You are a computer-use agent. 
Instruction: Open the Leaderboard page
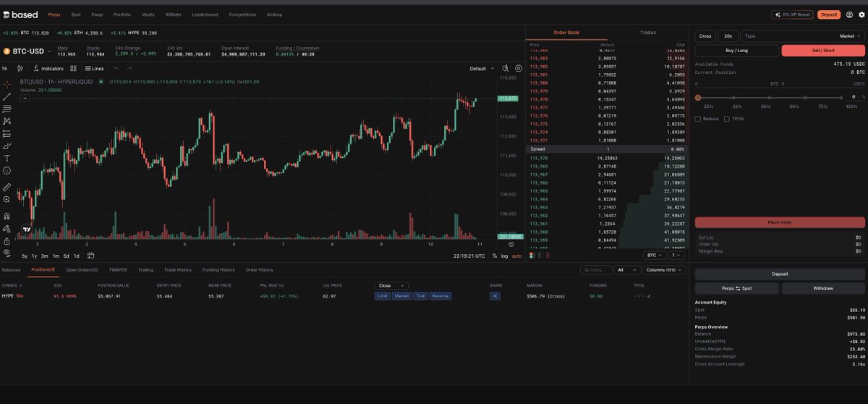tap(205, 14)
